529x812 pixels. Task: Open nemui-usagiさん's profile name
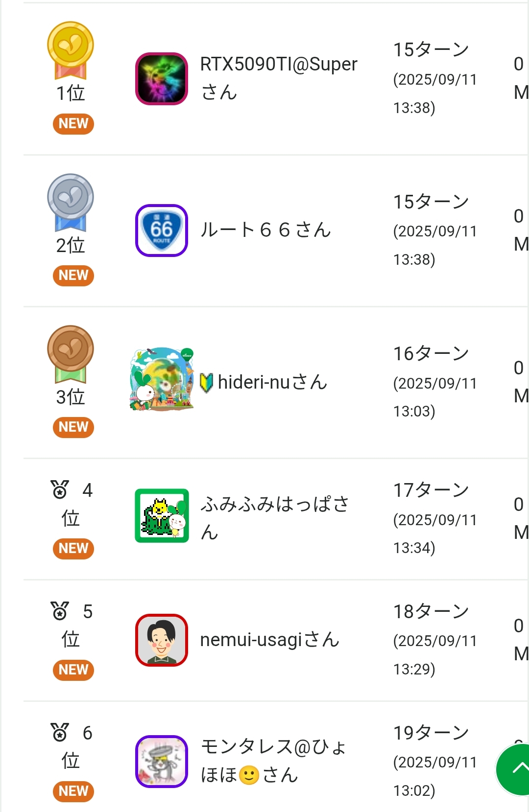(269, 640)
